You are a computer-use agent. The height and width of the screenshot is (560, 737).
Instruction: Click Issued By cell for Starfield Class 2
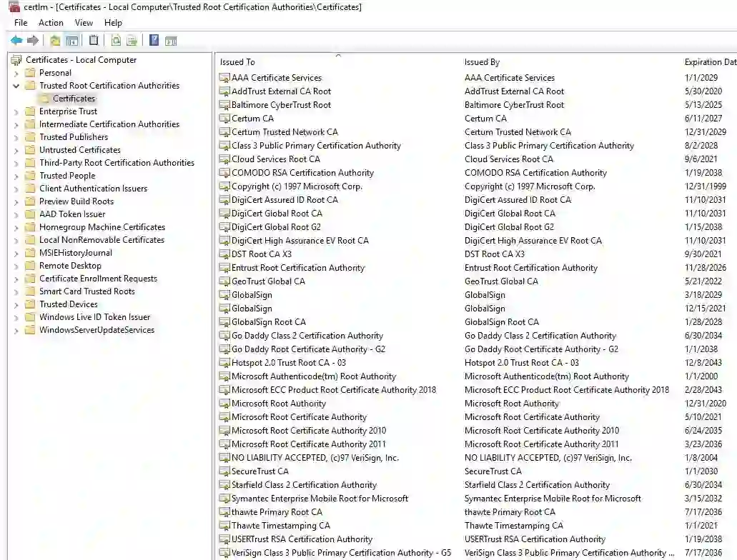click(x=537, y=485)
